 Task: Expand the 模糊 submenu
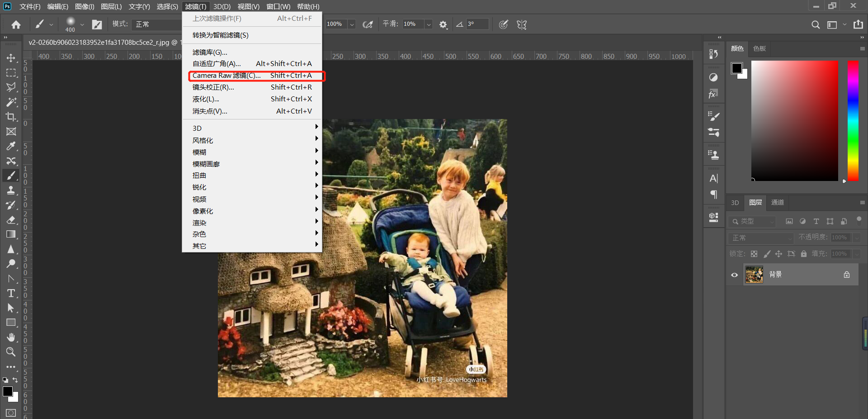252,152
